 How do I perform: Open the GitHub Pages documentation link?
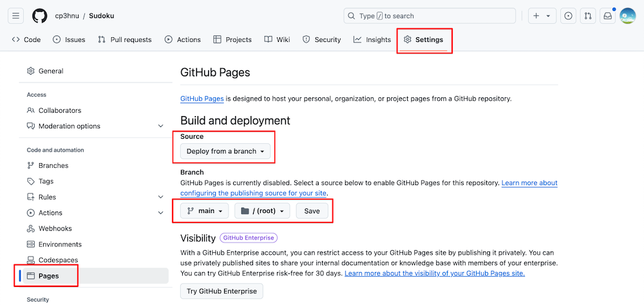tap(202, 99)
